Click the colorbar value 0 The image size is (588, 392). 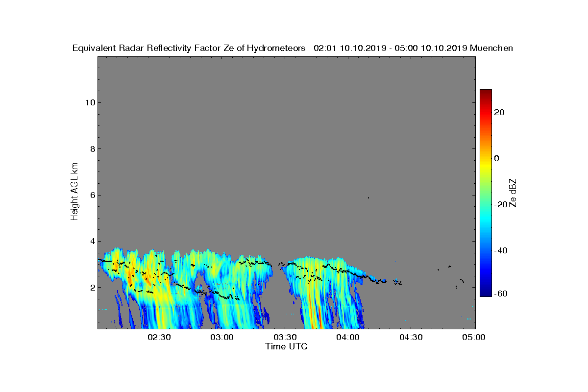[x=496, y=158]
